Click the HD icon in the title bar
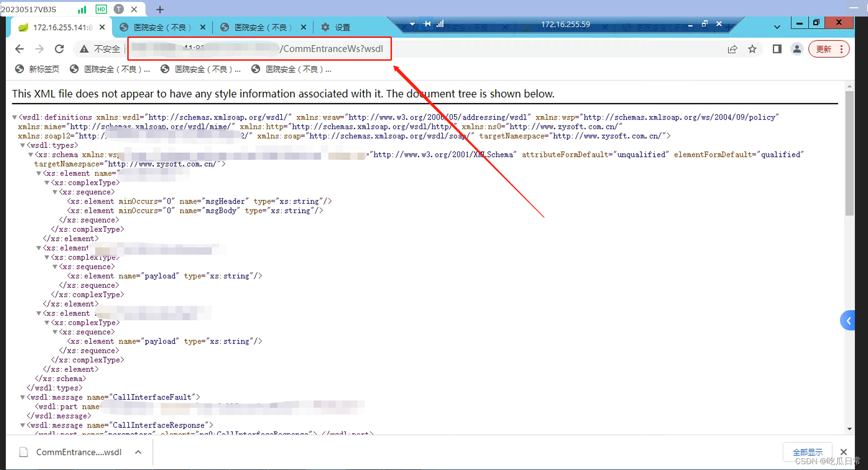Image resolution: width=868 pixels, height=470 pixels. (101, 9)
